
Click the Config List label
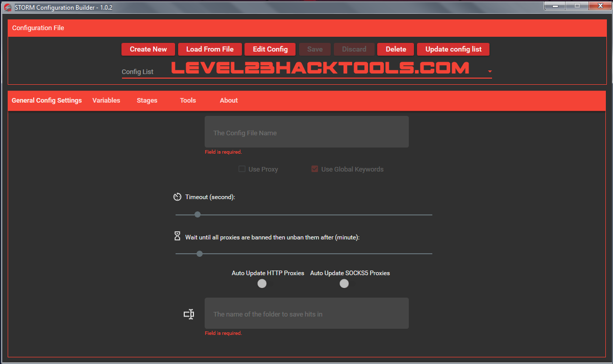pos(137,72)
